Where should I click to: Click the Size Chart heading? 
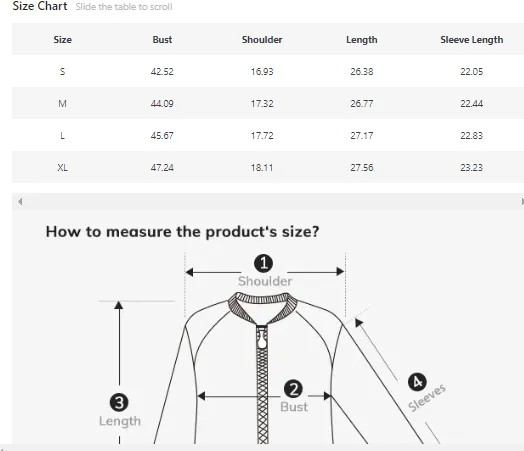coord(40,6)
